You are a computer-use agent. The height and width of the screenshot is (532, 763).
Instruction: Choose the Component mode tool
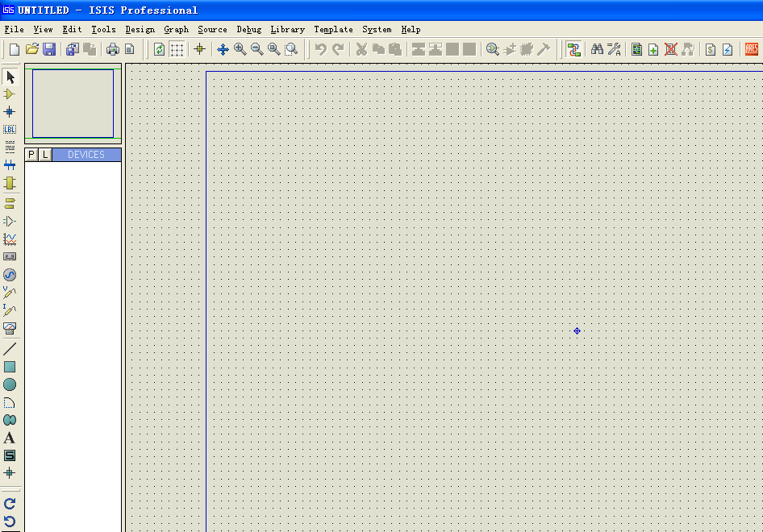click(x=9, y=94)
